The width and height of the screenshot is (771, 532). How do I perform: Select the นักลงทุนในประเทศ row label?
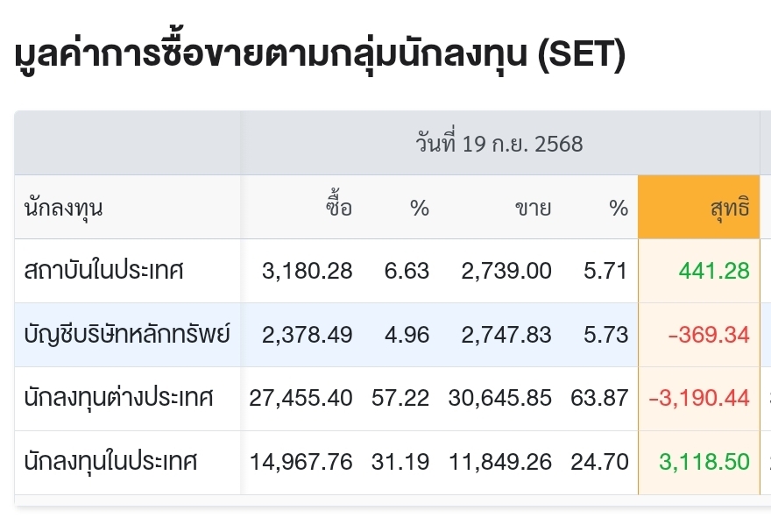pyautogui.click(x=110, y=461)
